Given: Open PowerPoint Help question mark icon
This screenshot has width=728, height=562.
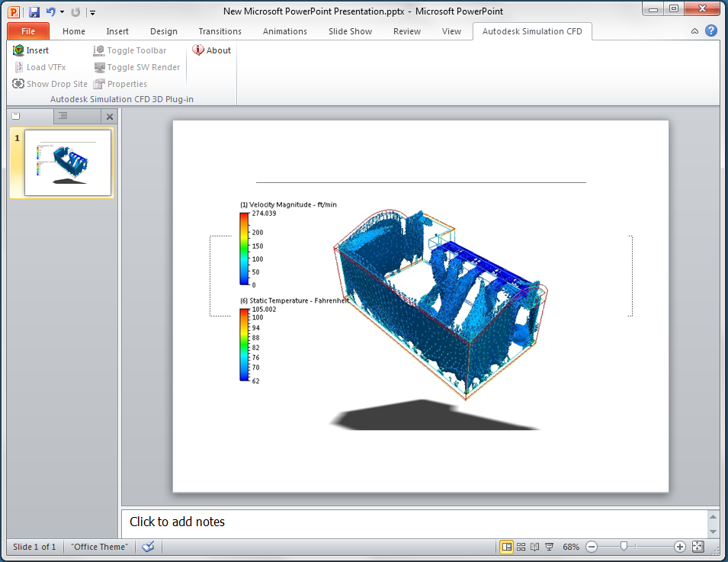Looking at the screenshot, I should 710,31.
